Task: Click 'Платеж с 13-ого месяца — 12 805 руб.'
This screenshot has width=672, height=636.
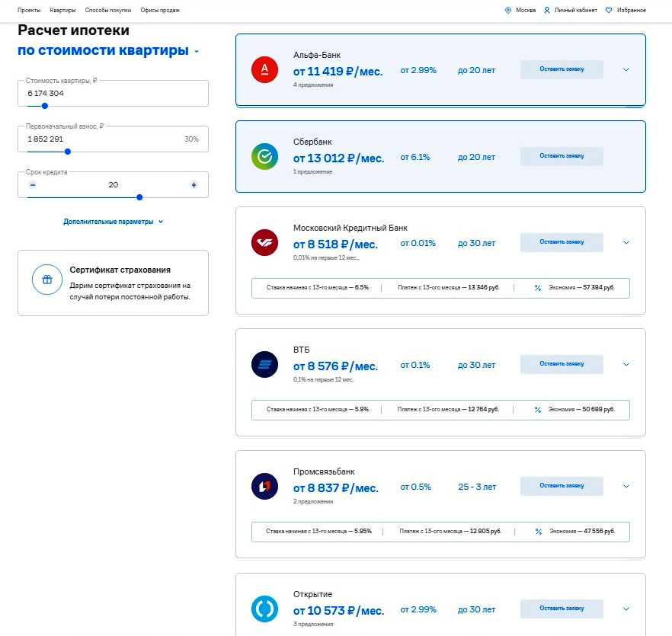Action: 450,532
